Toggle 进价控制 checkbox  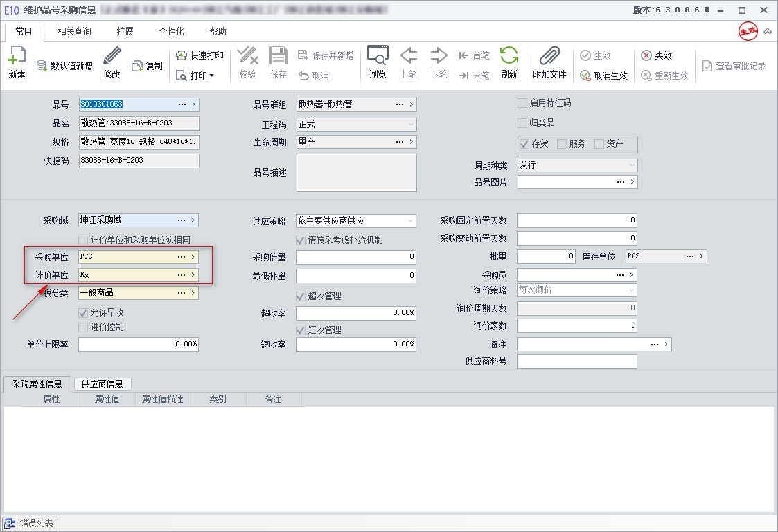pyautogui.click(x=83, y=327)
